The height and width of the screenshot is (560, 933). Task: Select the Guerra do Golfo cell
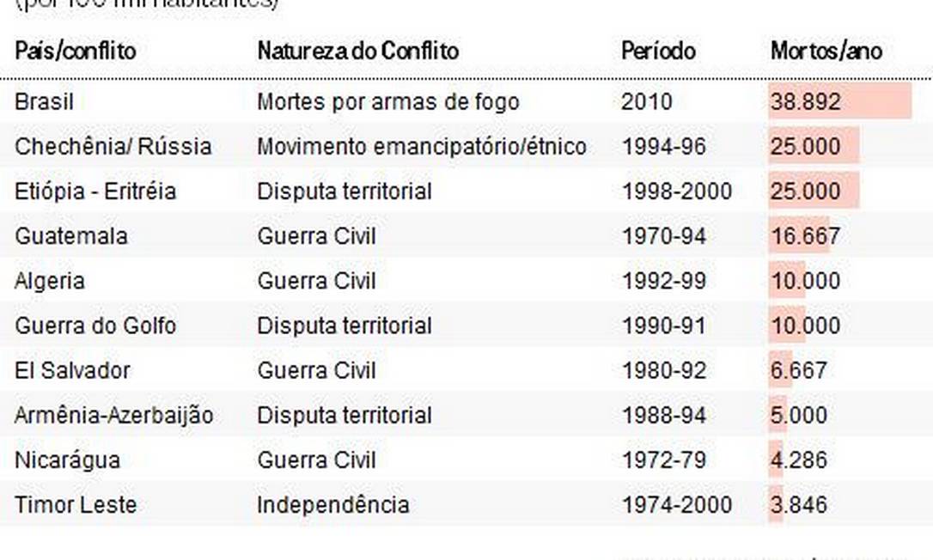coord(95,326)
